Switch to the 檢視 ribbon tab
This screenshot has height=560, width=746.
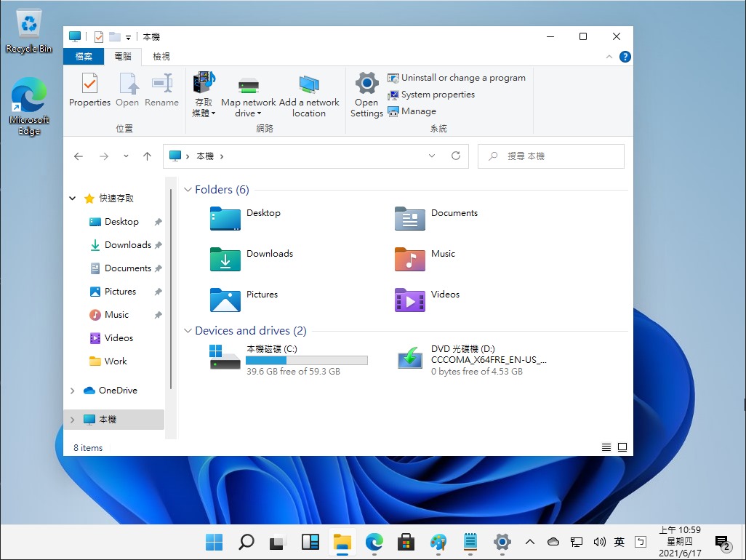click(161, 57)
